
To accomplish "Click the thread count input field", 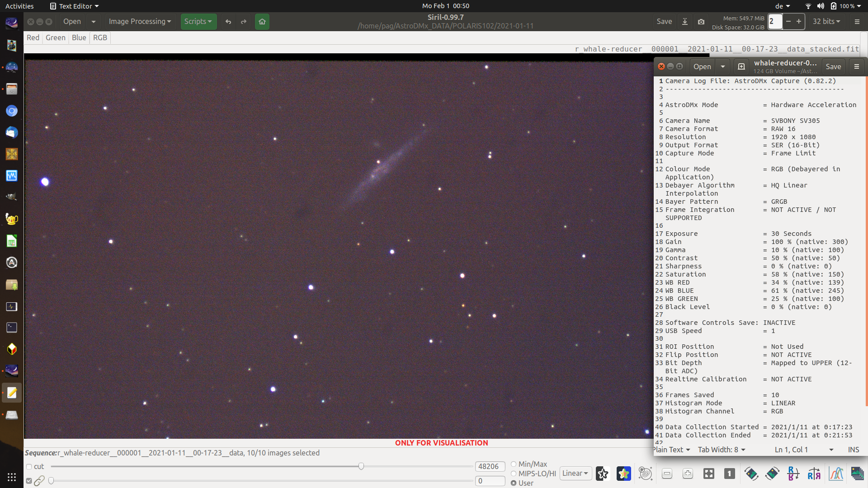I will (x=775, y=22).
